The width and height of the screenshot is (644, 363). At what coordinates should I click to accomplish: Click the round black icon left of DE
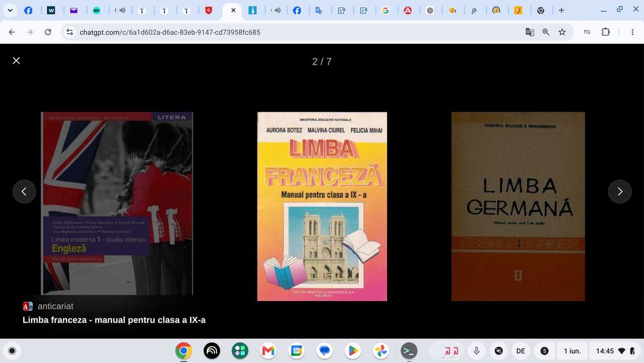(498, 351)
